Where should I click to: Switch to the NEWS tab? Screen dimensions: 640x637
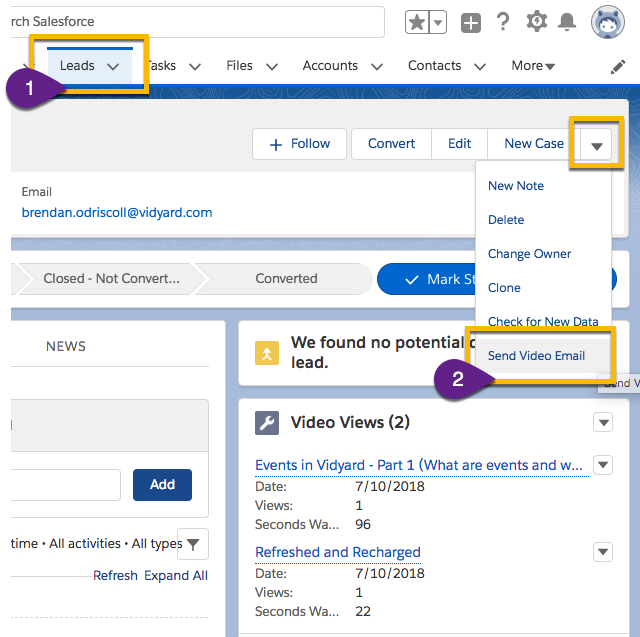(x=66, y=346)
